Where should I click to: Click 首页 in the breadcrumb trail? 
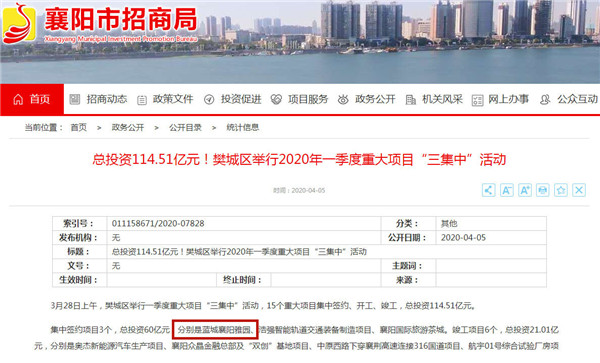[x=78, y=127]
